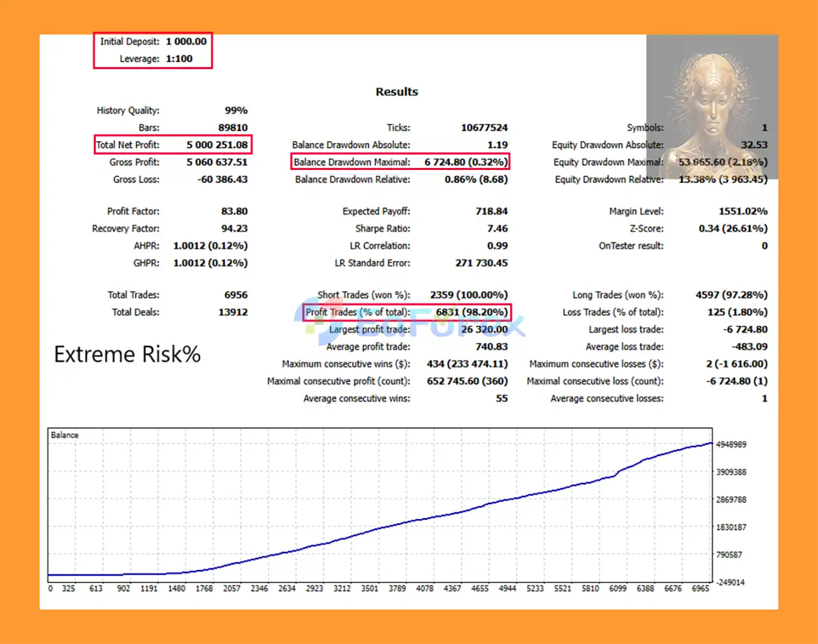Select the Profit Trades (% of total) label

[358, 312]
